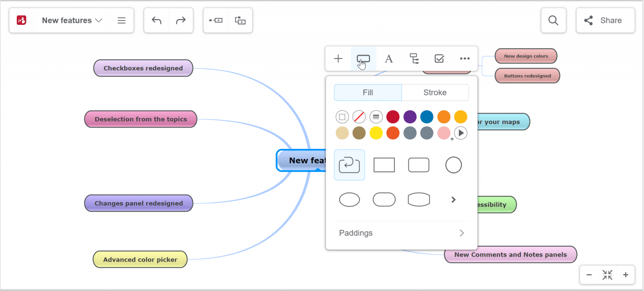Insert a subtopic using the subtopic icon

tap(240, 20)
